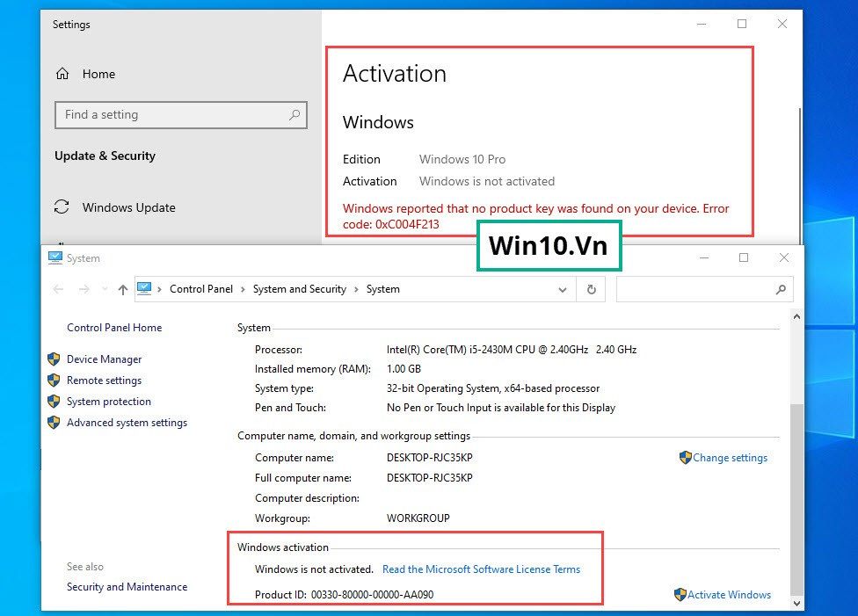Open Security and Maintenance link
Viewport: 858px width, 616px height.
(x=127, y=587)
